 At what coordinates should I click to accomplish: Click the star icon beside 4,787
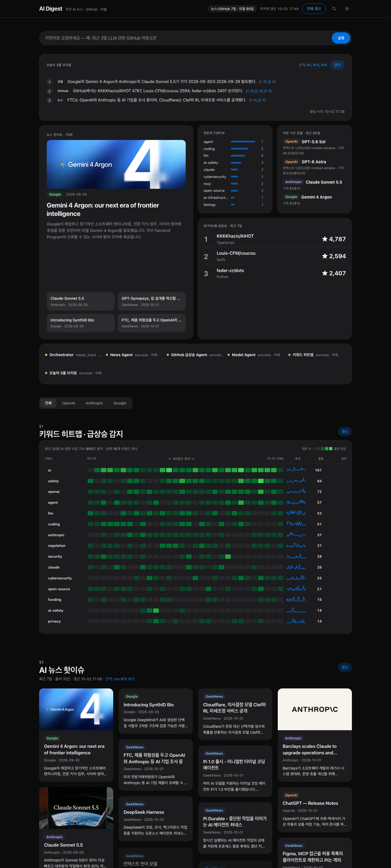point(324,239)
